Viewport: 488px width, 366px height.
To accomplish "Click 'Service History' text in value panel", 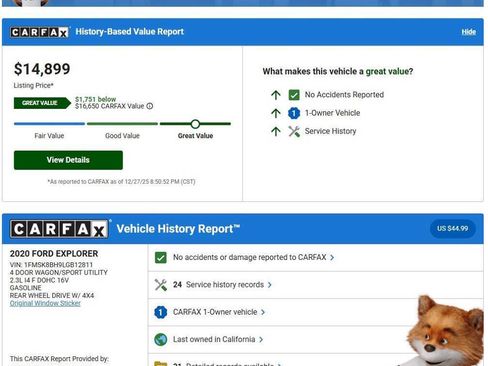I will [x=330, y=131].
